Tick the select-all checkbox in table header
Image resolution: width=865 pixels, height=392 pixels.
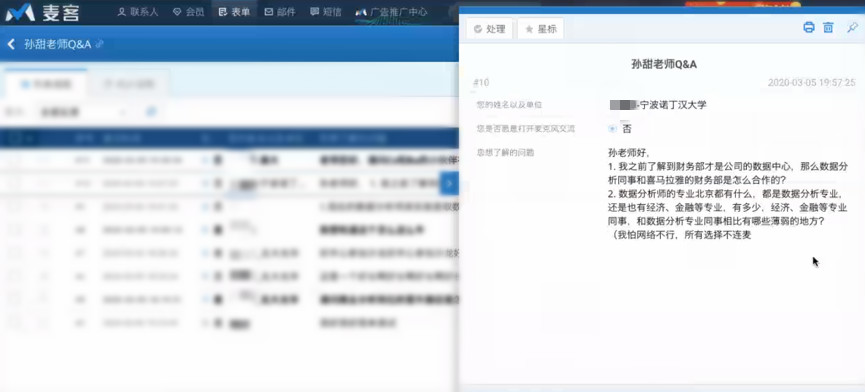pos(14,138)
